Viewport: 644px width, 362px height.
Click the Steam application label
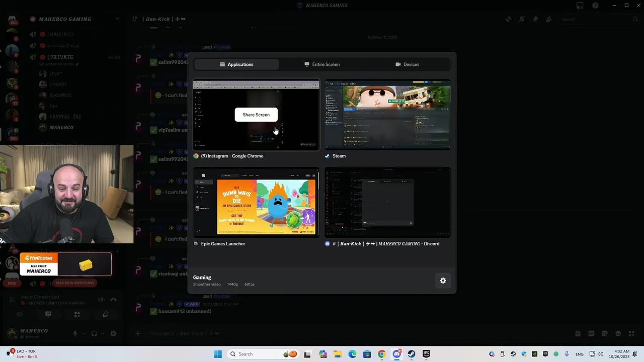click(x=339, y=156)
